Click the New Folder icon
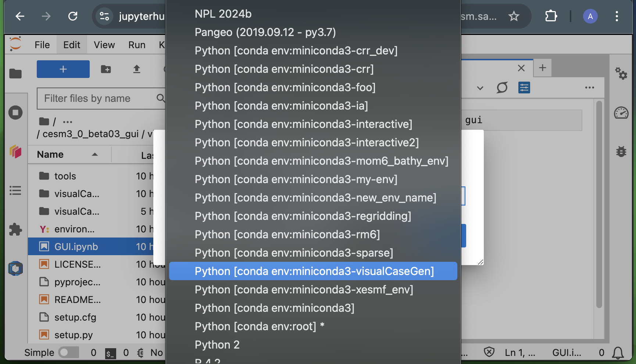 106,69
